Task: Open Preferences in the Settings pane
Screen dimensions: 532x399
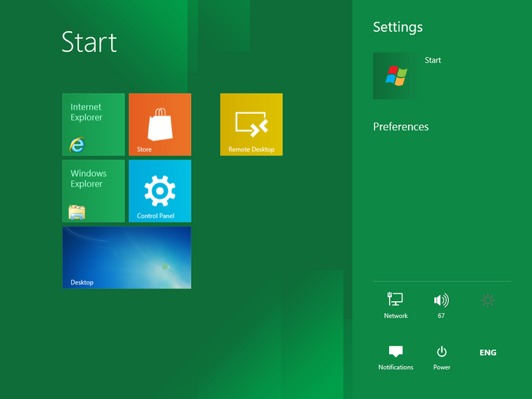Action: [401, 126]
